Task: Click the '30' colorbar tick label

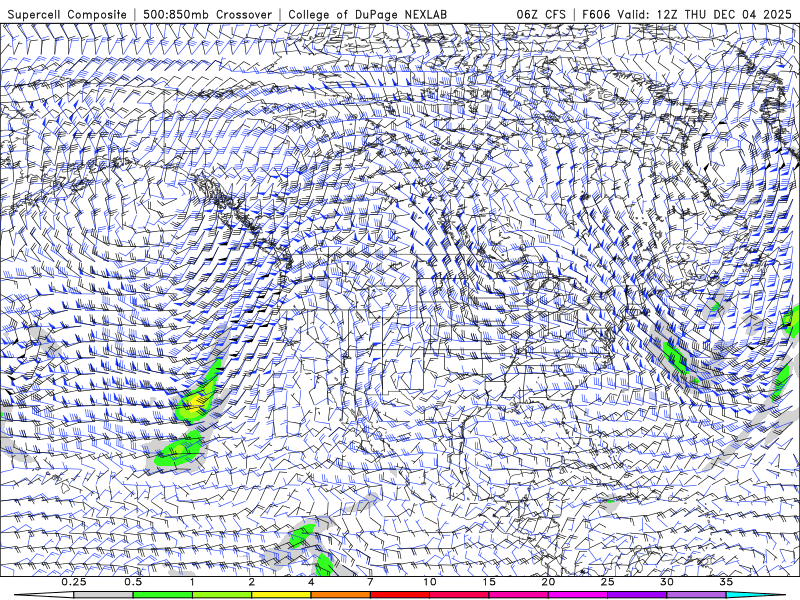Action: [666, 582]
